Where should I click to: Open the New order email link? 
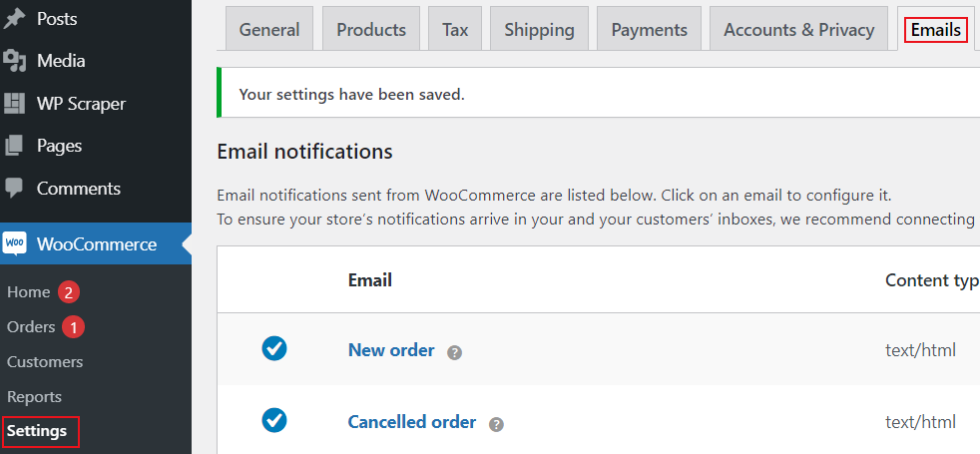click(x=391, y=350)
